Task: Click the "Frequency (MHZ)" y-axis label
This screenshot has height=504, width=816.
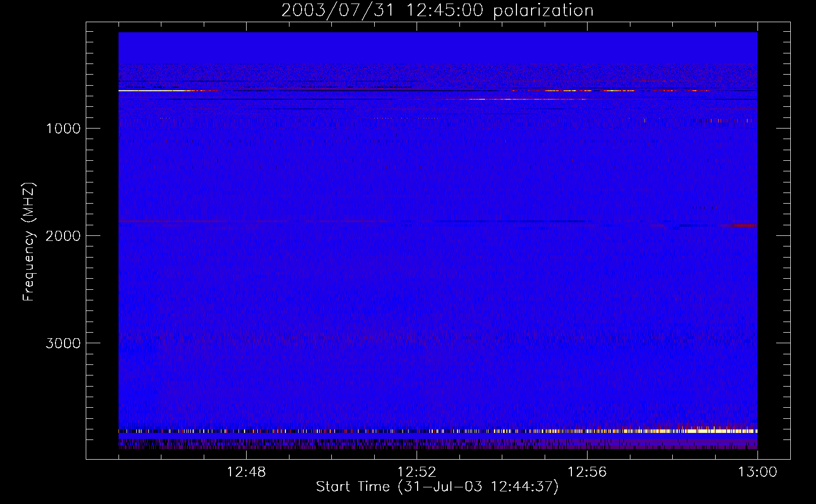Action: click(29, 242)
